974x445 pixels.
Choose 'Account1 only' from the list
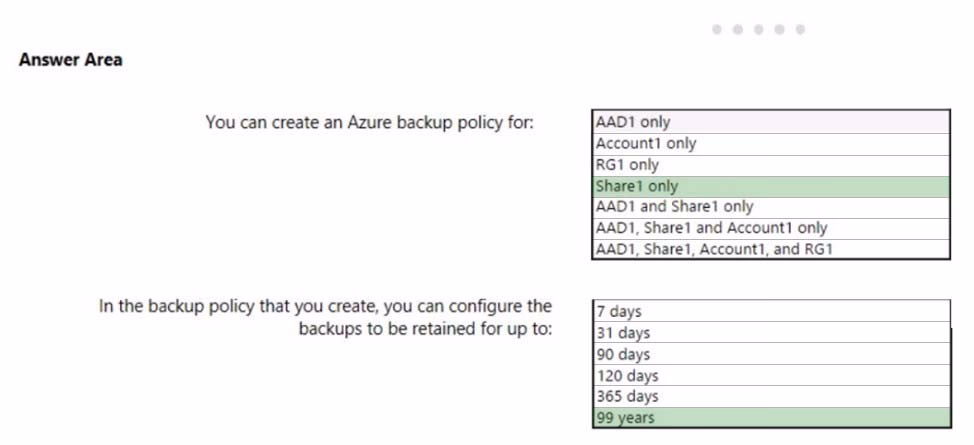tap(771, 144)
